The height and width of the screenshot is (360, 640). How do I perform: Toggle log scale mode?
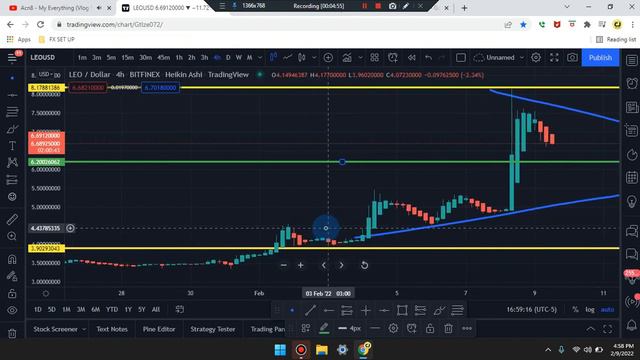590,309
